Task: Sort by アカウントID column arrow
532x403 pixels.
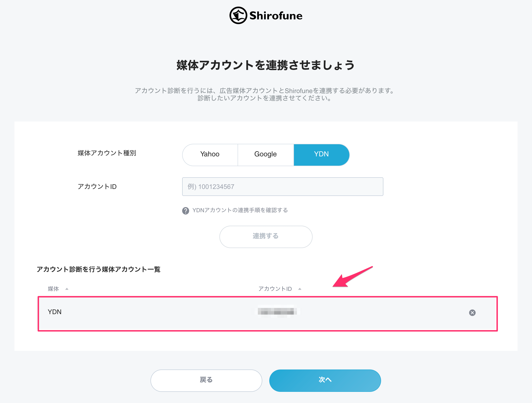Action: coord(300,289)
